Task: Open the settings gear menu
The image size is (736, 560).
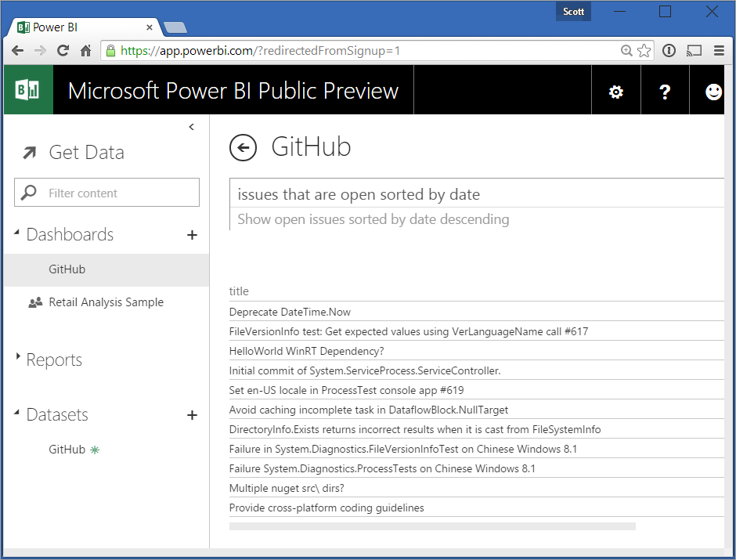Action: 616,92
